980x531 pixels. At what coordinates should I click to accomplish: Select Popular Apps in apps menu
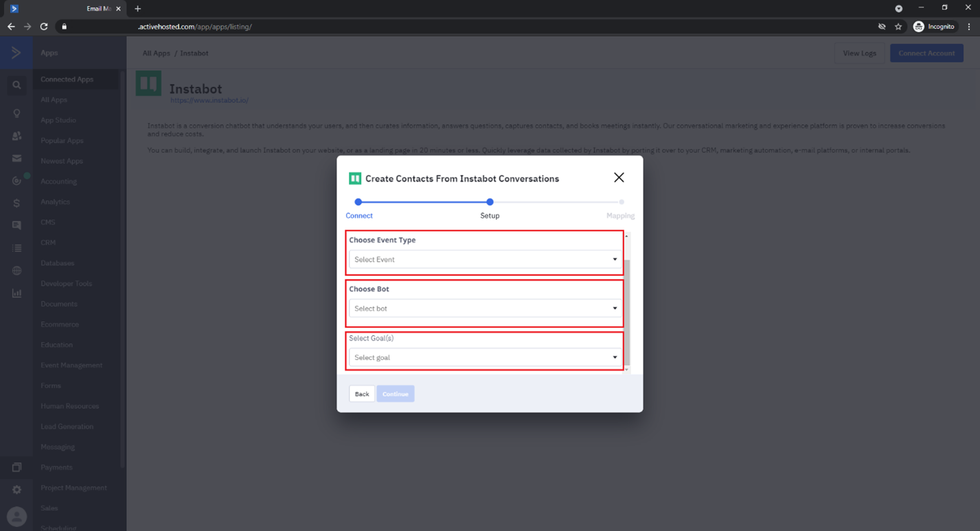tap(62, 140)
